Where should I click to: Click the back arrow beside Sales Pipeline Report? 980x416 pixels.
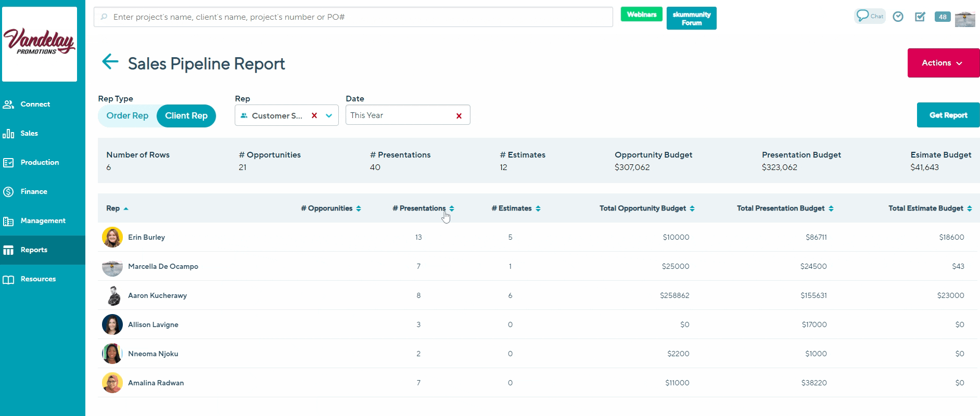(x=110, y=62)
